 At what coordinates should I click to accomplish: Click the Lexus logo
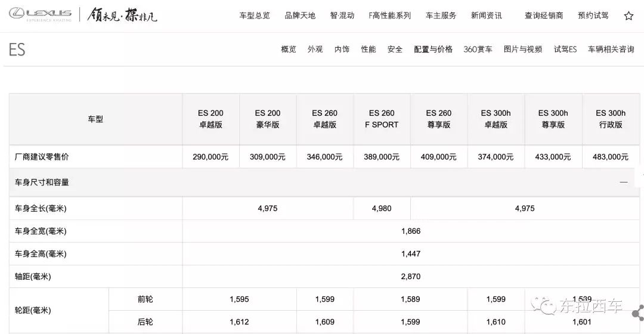click(41, 14)
